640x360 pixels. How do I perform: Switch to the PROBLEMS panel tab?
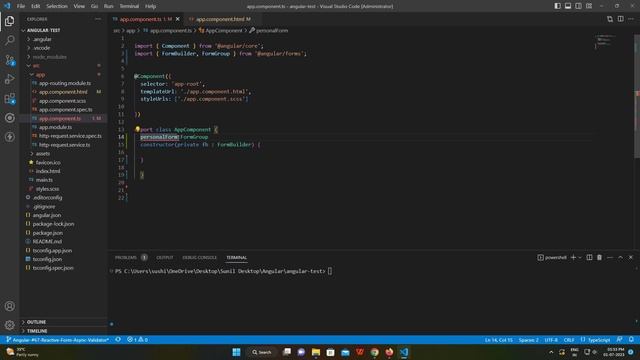(x=131, y=258)
